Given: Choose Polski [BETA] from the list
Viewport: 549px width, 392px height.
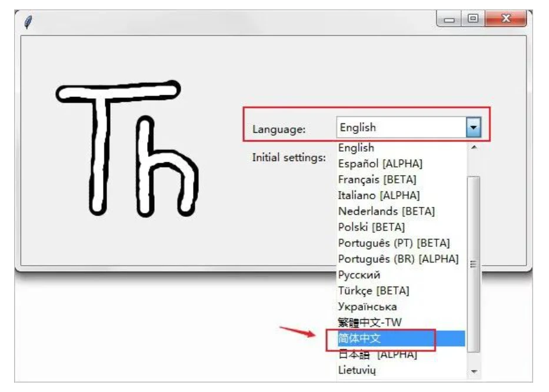Looking at the screenshot, I should (371, 227).
